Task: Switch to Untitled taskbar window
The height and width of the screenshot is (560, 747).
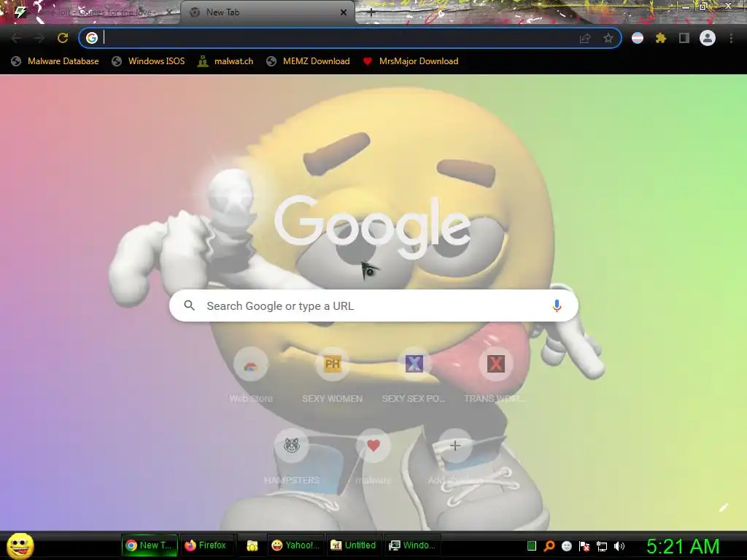Action: click(x=354, y=545)
